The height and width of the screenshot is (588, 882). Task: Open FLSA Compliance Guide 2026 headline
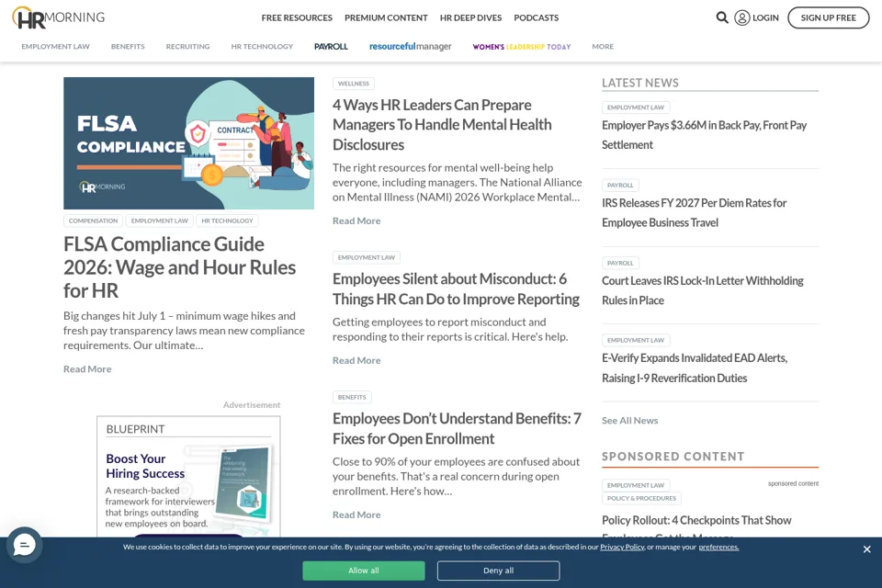pyautogui.click(x=179, y=267)
